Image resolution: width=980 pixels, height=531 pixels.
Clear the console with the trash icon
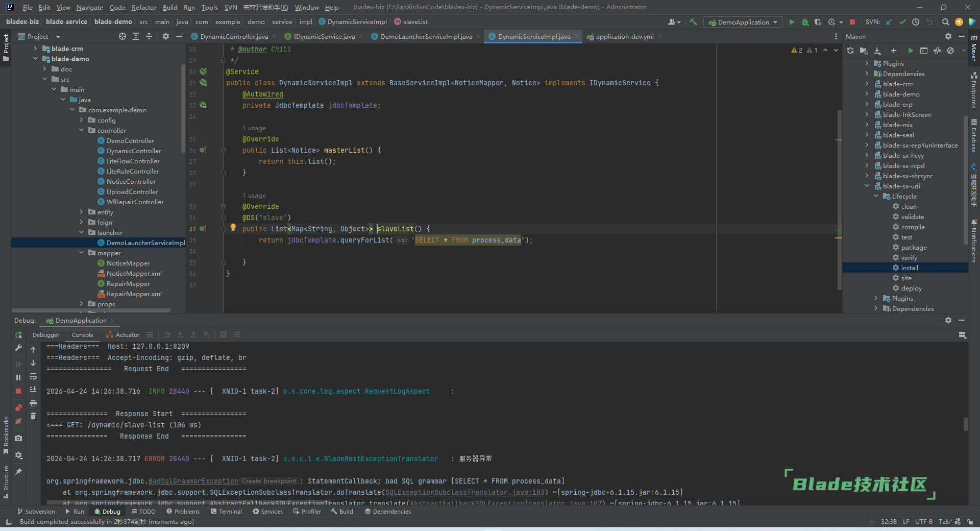click(x=33, y=416)
